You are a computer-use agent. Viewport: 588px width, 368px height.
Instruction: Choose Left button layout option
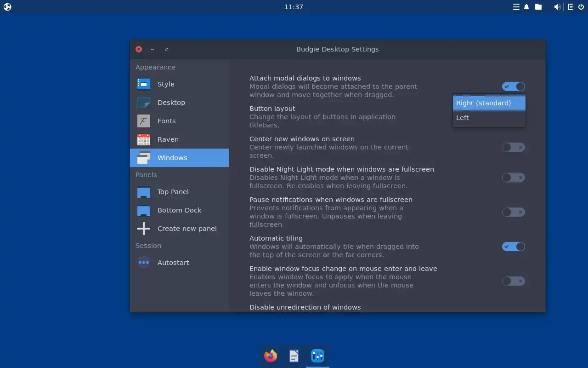coord(489,118)
